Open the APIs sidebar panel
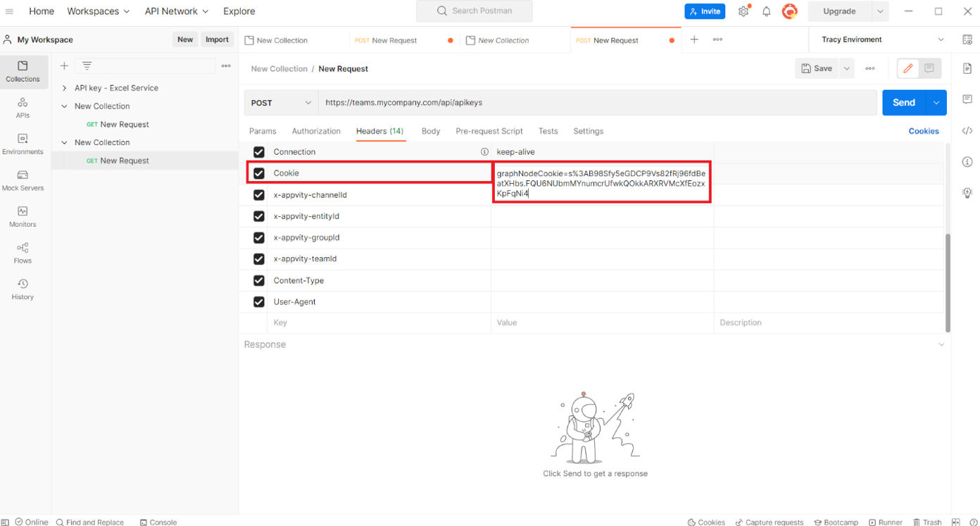 (23, 108)
